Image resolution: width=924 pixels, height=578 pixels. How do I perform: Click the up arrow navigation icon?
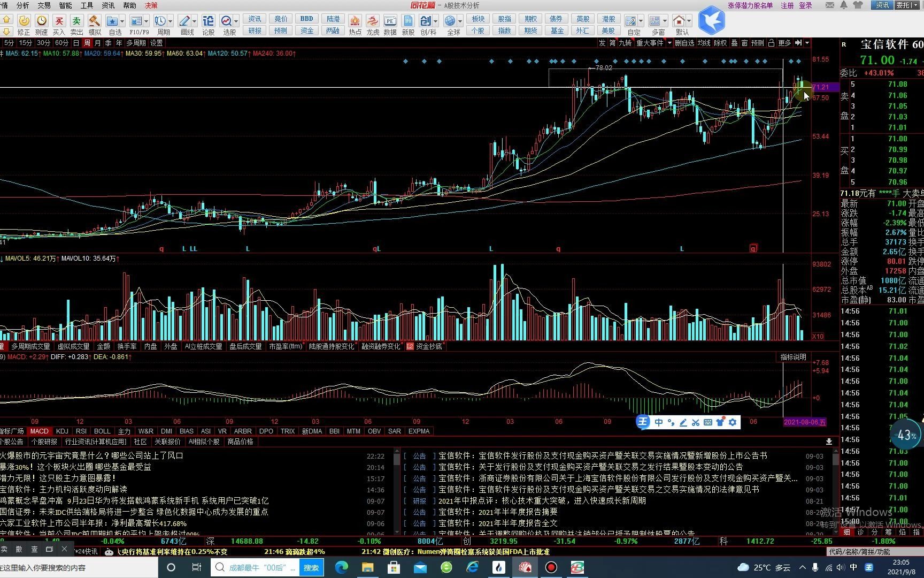click(7, 19)
